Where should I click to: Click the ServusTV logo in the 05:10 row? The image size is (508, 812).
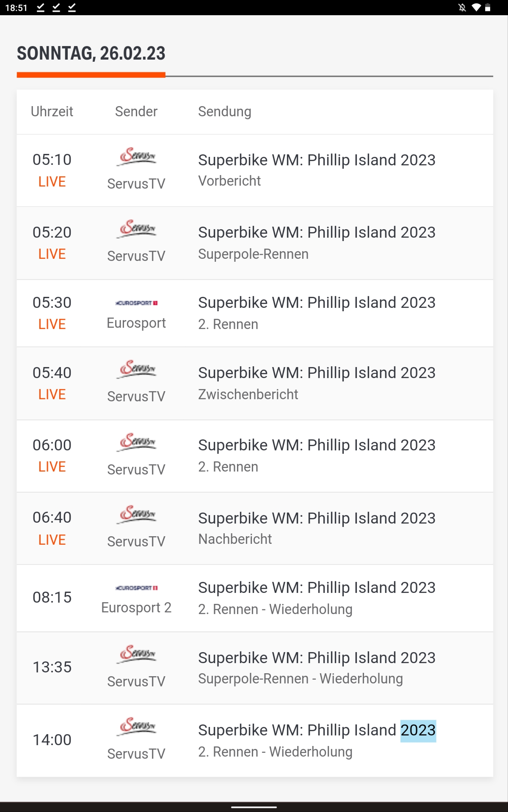(x=136, y=157)
